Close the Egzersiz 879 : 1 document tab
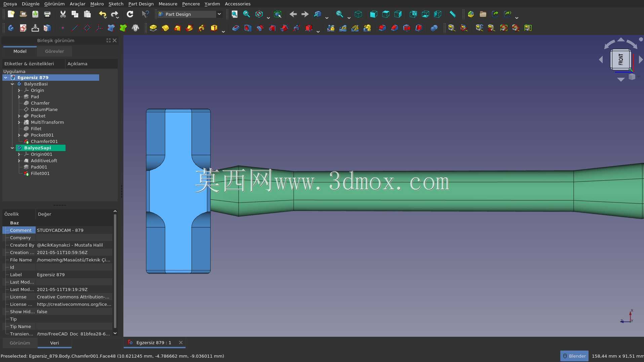This screenshot has width=644, height=362. [181, 342]
